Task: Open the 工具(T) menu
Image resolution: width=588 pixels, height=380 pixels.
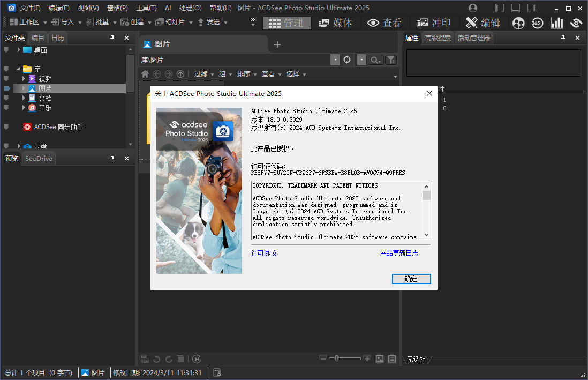Action: (x=146, y=8)
